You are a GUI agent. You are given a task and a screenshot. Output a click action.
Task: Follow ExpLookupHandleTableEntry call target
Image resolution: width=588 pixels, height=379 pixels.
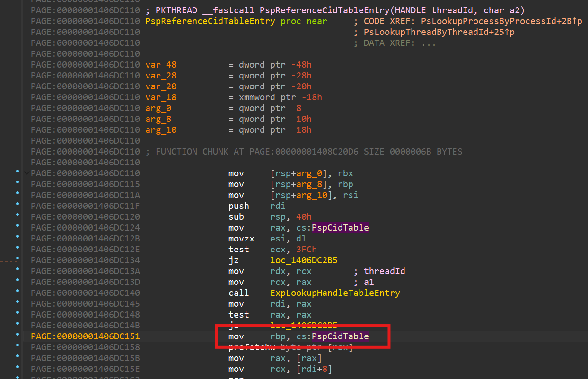pyautogui.click(x=335, y=293)
